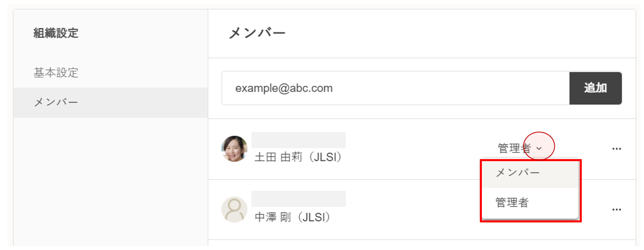Click the gray redacted field above 土田 由莉
644x250 pixels.
pyautogui.click(x=299, y=140)
